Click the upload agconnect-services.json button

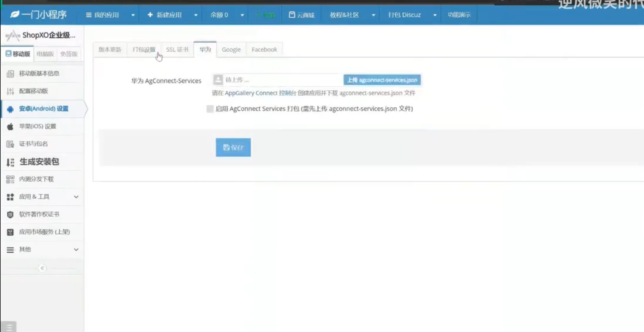click(382, 80)
